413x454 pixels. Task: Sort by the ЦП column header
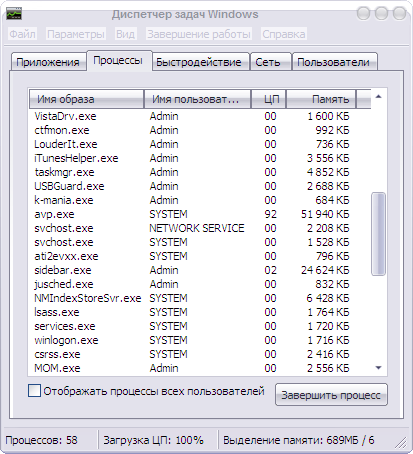click(x=268, y=99)
